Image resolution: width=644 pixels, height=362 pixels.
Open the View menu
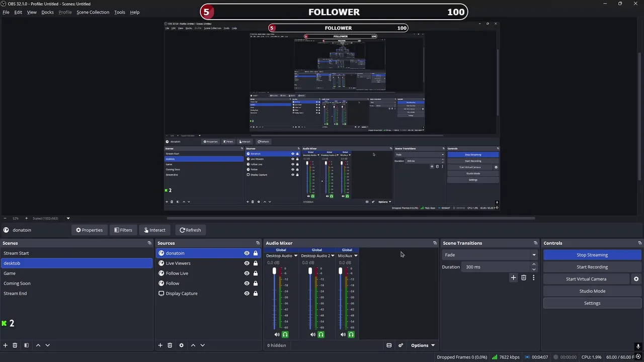tap(32, 12)
